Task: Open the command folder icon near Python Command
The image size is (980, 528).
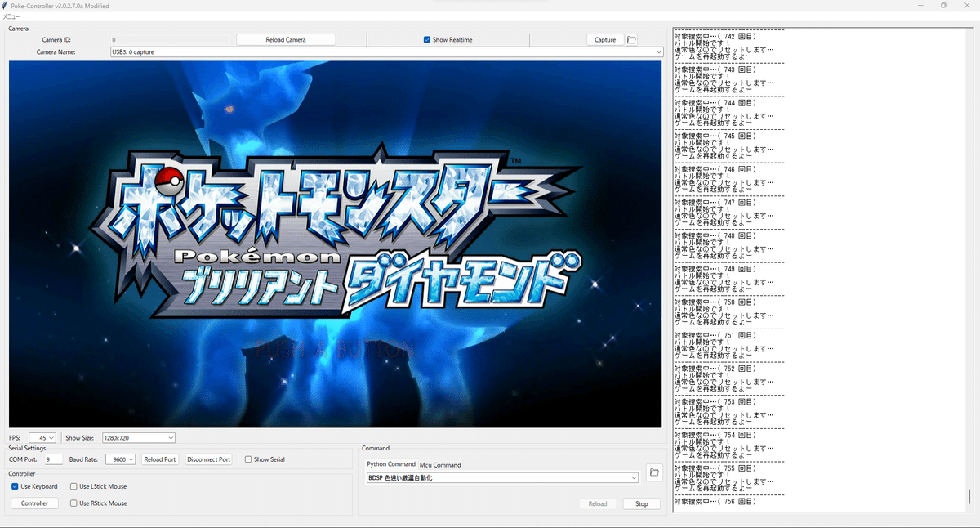Action: pyautogui.click(x=653, y=472)
